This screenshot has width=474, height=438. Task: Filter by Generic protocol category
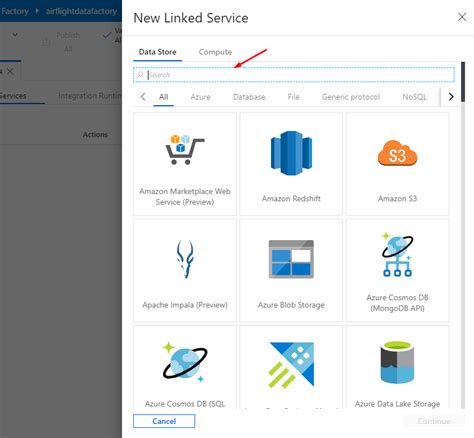coord(351,97)
